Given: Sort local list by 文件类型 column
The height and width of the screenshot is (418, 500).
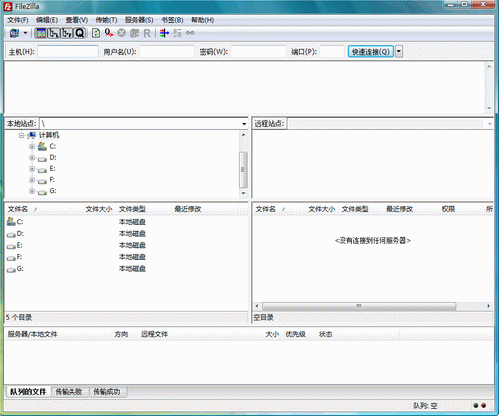Looking at the screenshot, I should [132, 209].
